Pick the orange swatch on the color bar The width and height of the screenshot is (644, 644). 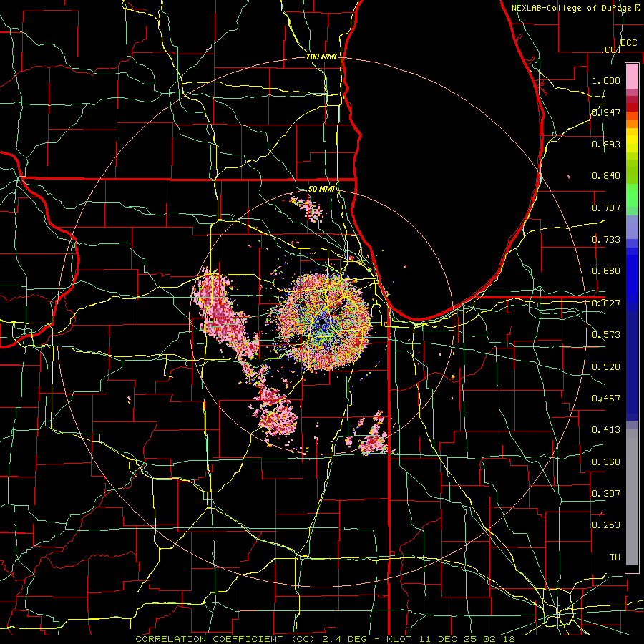pyautogui.click(x=632, y=124)
